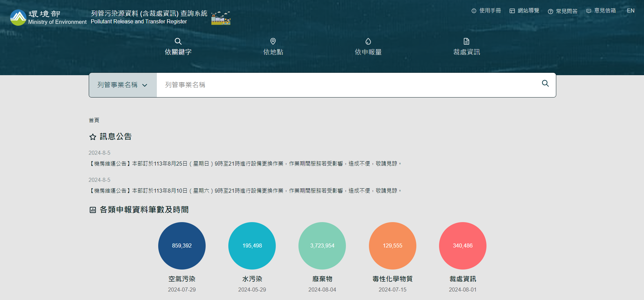The height and width of the screenshot is (300, 644).
Task: Switch to the 依地點 search tab
Action: pyautogui.click(x=273, y=47)
